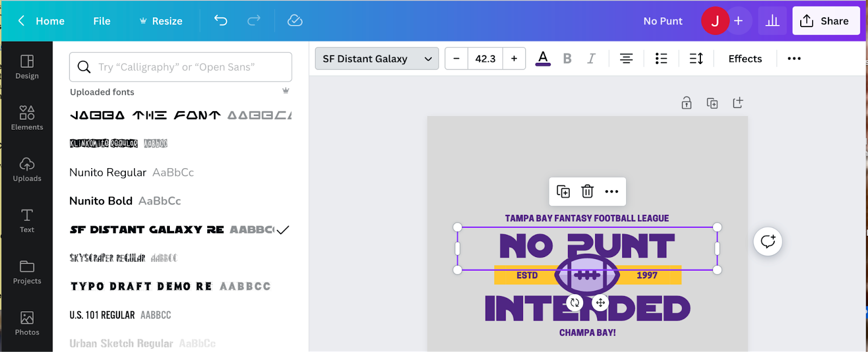Open floating toolbar more options
This screenshot has width=868, height=352.
[x=612, y=191]
